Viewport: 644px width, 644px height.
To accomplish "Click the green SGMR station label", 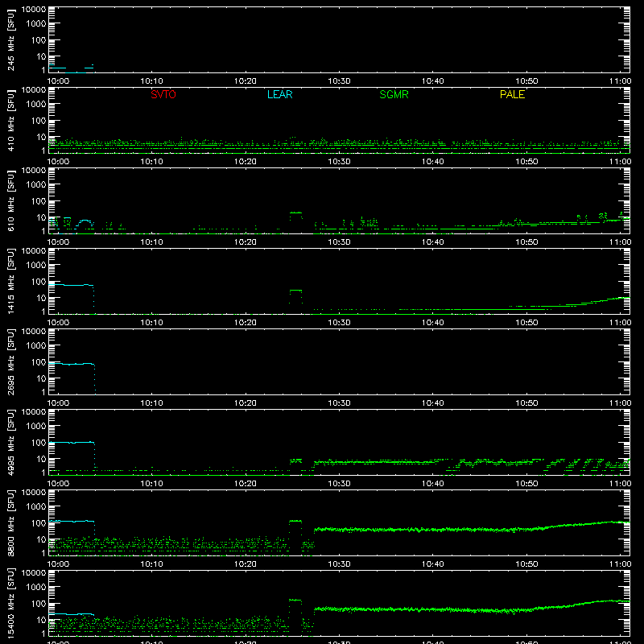I will coord(394,94).
